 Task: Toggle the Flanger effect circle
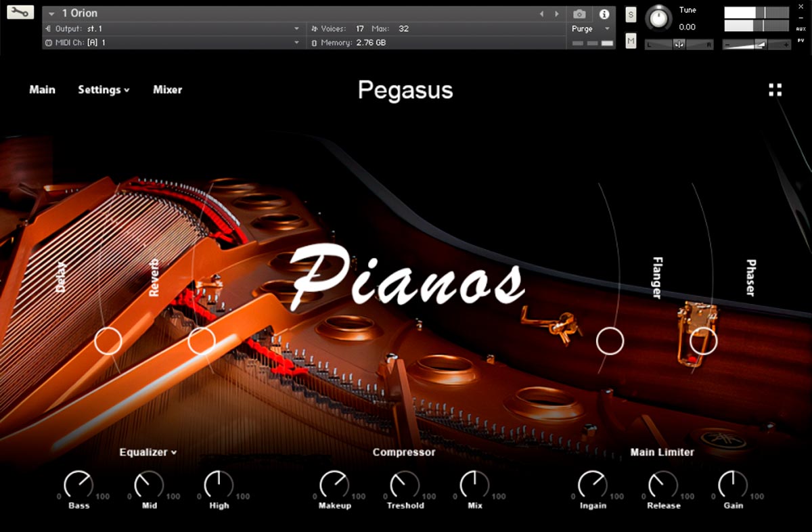pos(610,341)
